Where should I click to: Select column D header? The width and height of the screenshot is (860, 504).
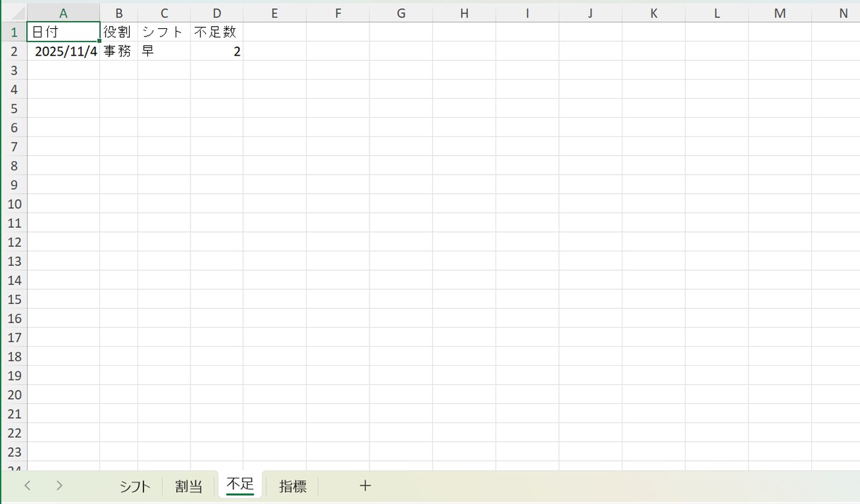(x=216, y=13)
